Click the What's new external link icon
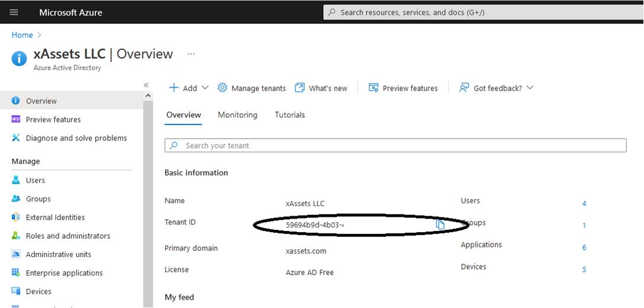The height and width of the screenshot is (308, 644). point(300,88)
